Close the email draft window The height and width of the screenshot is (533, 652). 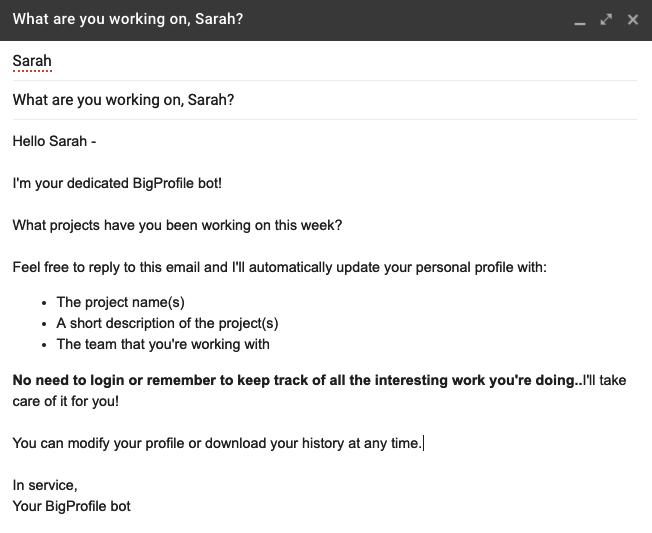(632, 20)
